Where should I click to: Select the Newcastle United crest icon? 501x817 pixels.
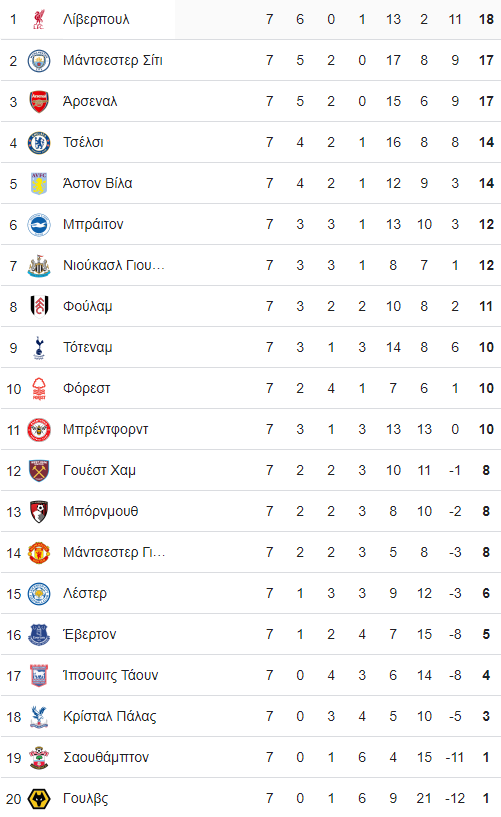(39, 266)
